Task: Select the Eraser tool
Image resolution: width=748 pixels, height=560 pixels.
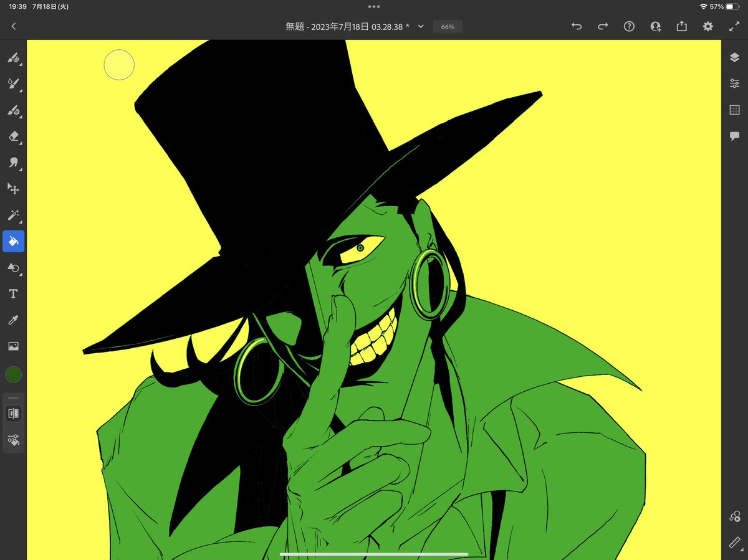Action: pos(13,136)
